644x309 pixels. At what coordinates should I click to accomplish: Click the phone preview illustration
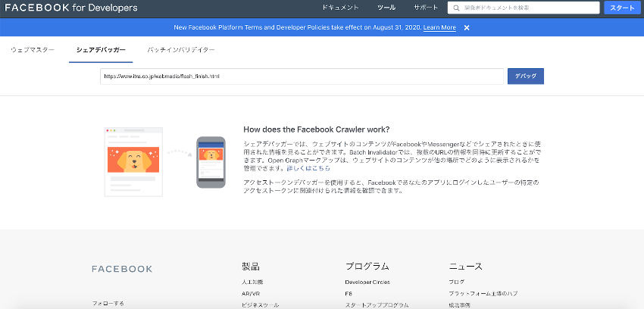pos(211,162)
